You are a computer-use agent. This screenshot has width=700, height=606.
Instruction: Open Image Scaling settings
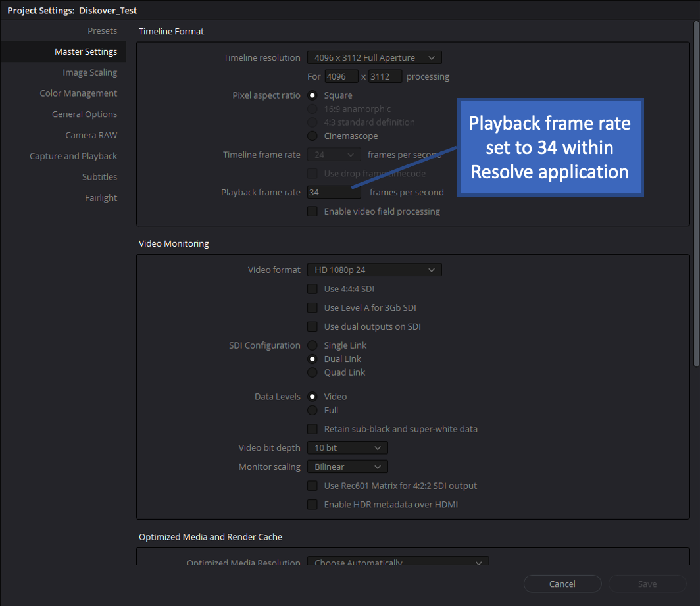89,72
